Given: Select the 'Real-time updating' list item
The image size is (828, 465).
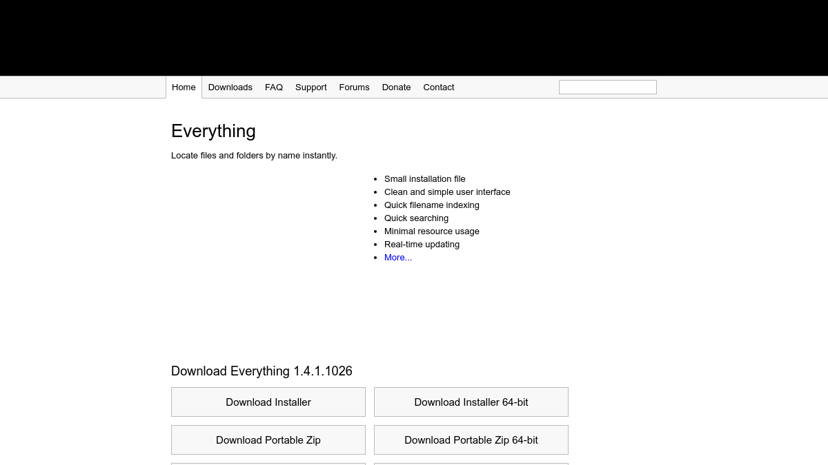Looking at the screenshot, I should coord(421,244).
